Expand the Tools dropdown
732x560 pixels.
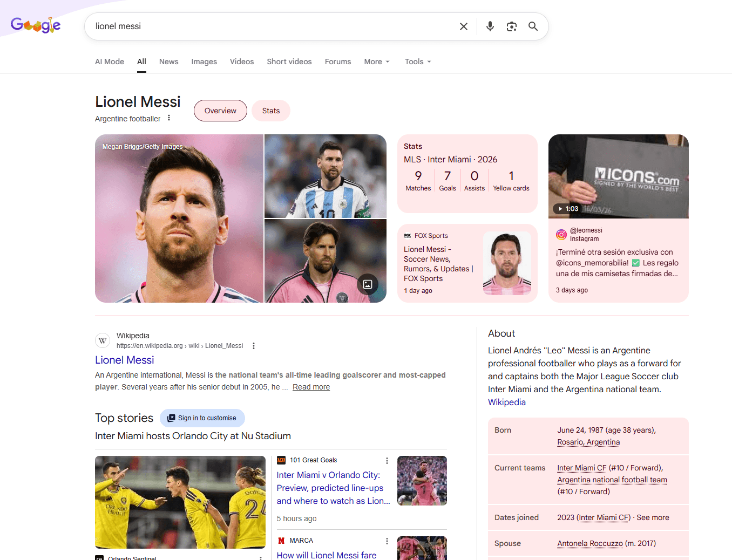[x=418, y=62]
